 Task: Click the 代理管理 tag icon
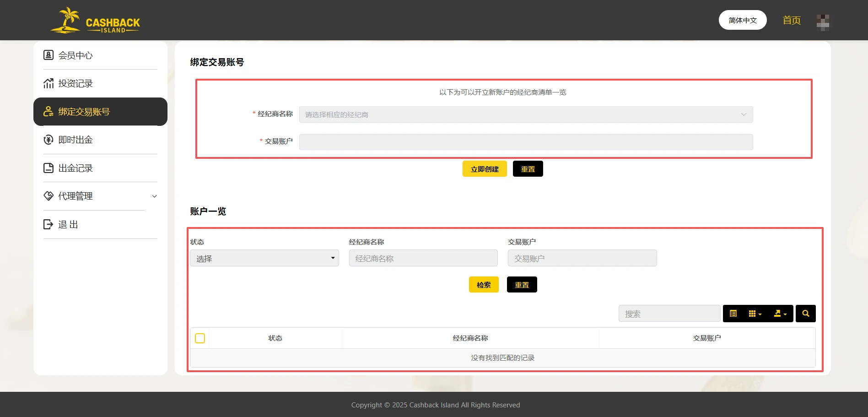pyautogui.click(x=49, y=196)
